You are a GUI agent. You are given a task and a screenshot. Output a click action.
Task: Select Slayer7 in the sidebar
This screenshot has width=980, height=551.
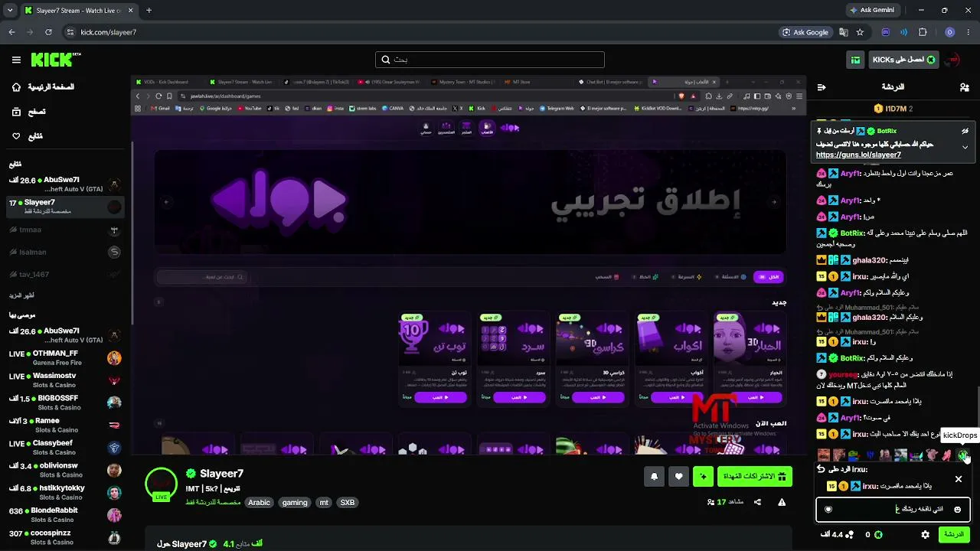pos(65,207)
